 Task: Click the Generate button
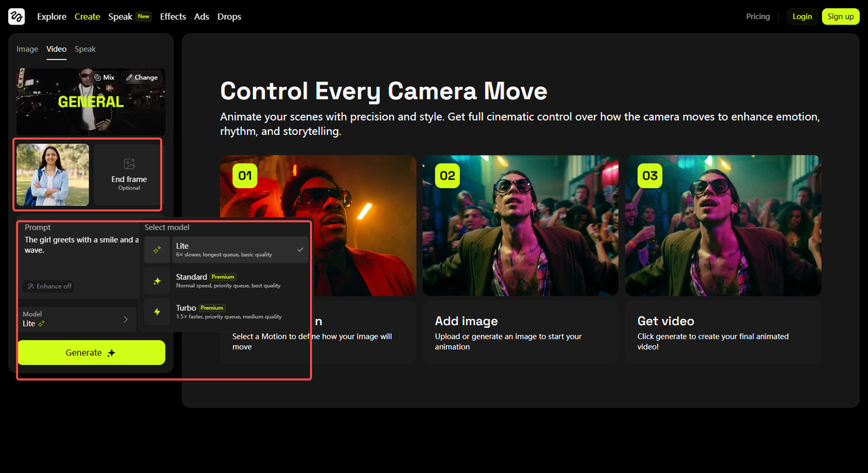pos(91,352)
